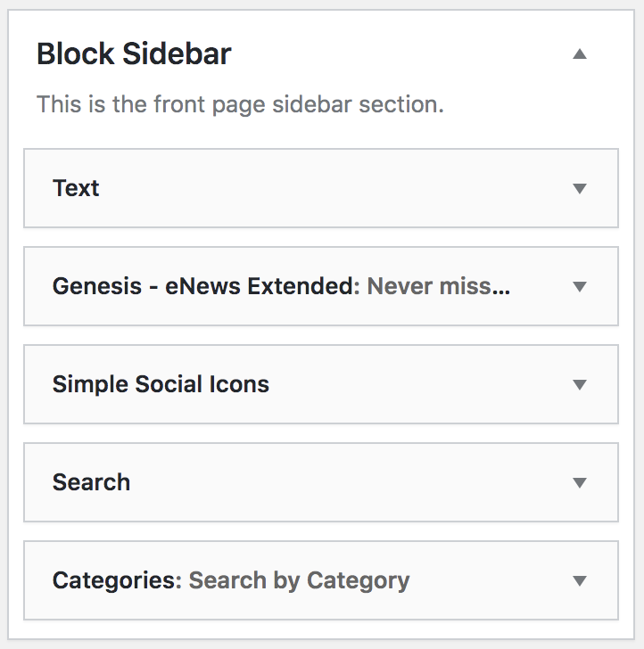Click the 'Never miss...' widget subtitle
Image resolution: width=644 pixels, height=649 pixels.
438,286
